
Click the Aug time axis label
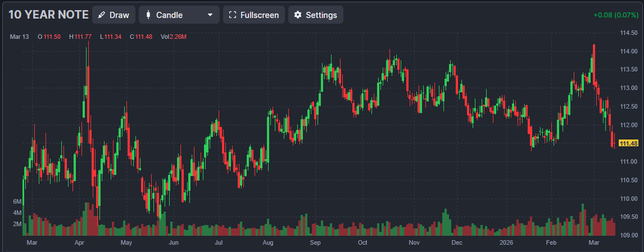268,242
